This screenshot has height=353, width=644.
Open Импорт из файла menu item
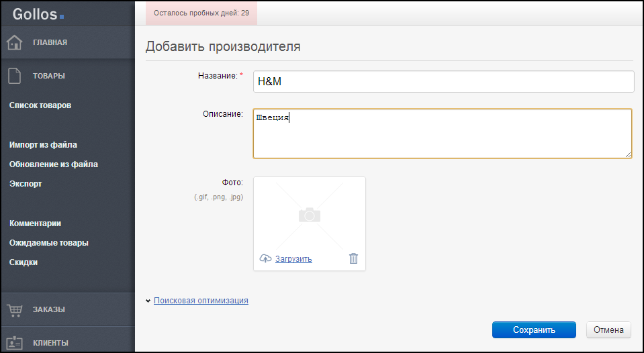[x=43, y=145]
